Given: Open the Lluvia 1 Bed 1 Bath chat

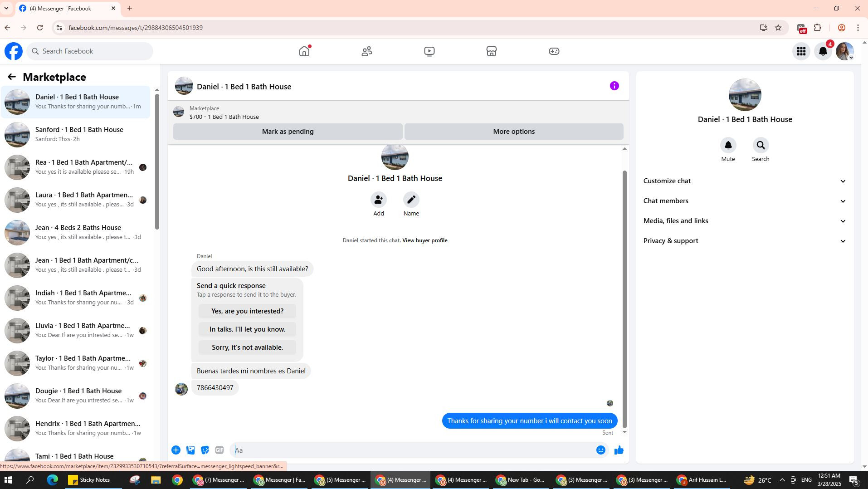Looking at the screenshot, I should coord(75,331).
